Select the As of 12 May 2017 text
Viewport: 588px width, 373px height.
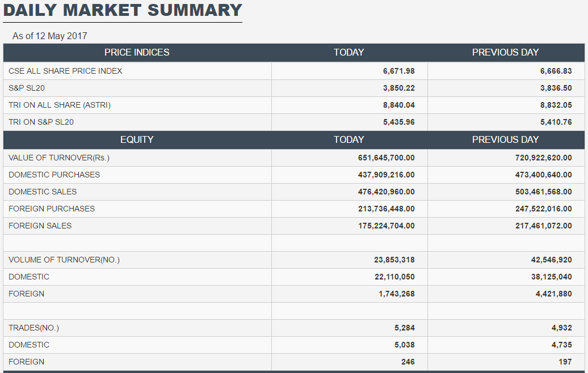click(49, 36)
